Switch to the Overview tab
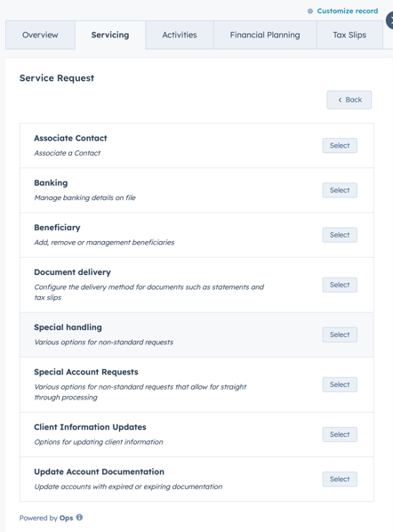Image resolution: width=393 pixels, height=532 pixels. [40, 35]
